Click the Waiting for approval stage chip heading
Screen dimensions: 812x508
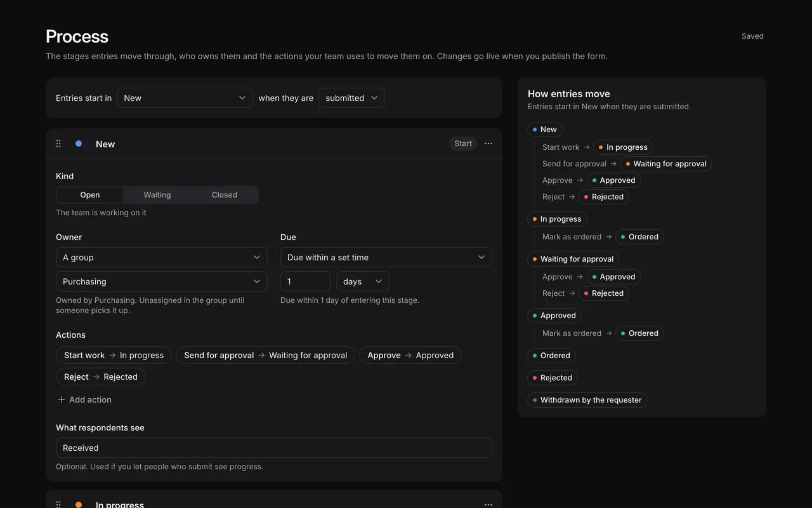point(573,259)
